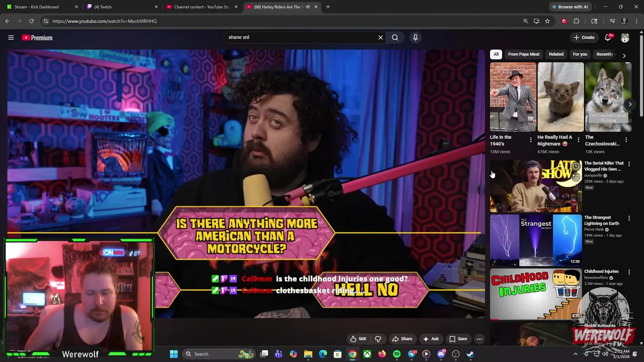The width and height of the screenshot is (644, 362).
Task: Mute the Harley Riders tab audio icon
Action: tap(307, 7)
